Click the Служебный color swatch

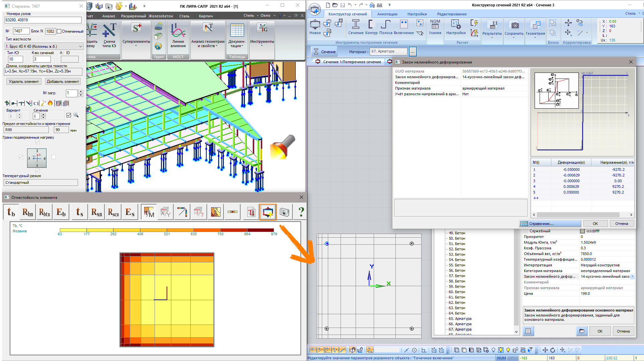(582, 231)
